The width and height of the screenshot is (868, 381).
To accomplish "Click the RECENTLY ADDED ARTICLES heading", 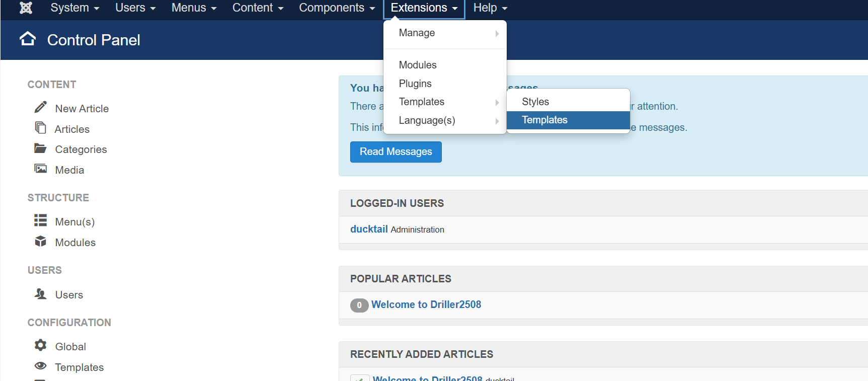I will click(422, 354).
